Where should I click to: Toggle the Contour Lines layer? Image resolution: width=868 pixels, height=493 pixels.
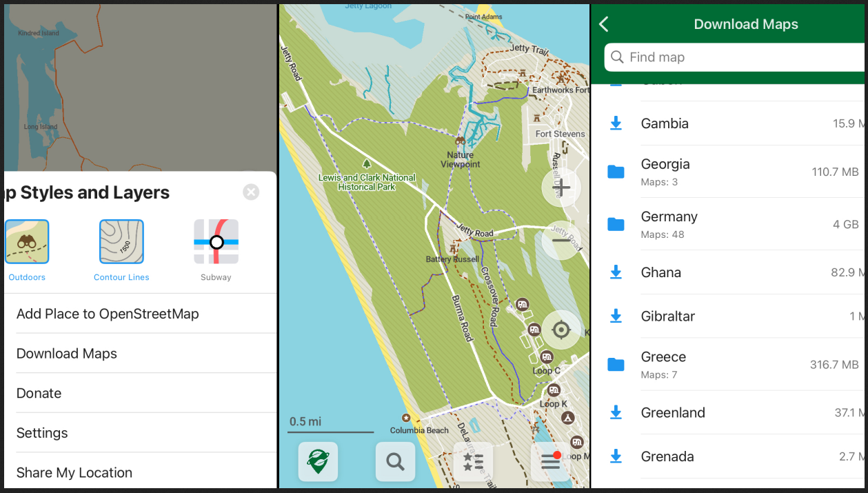pyautogui.click(x=121, y=242)
